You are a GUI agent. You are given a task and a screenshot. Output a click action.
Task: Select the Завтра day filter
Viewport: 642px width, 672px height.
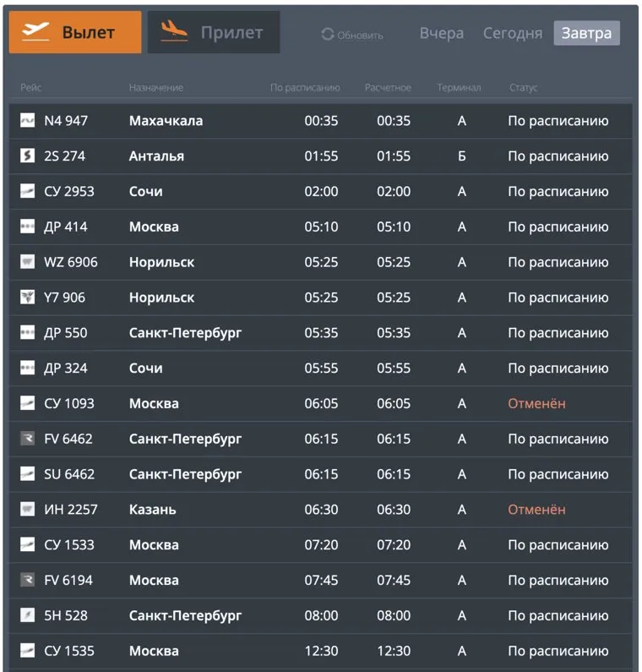(x=587, y=34)
